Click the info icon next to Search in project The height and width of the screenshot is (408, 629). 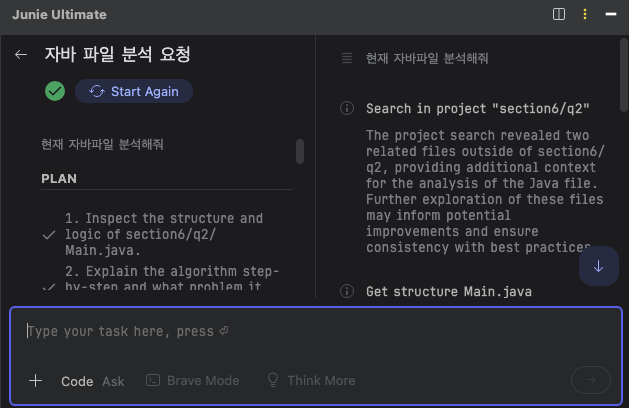point(347,108)
